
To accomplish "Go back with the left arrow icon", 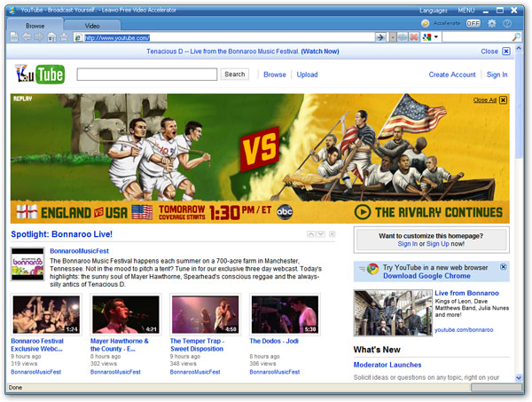I will [27, 36].
